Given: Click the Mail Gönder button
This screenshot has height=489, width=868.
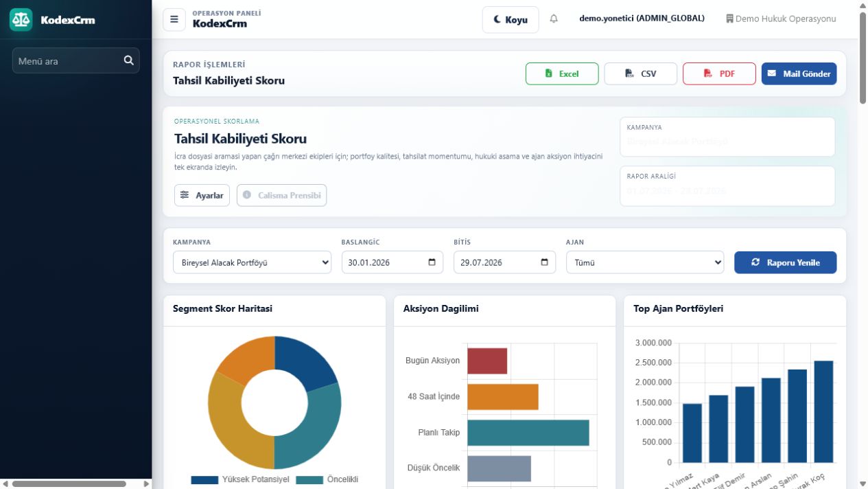Looking at the screenshot, I should point(799,73).
